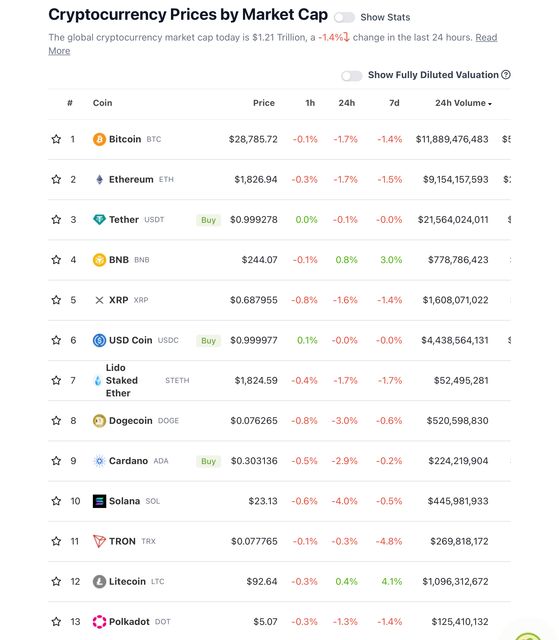Add Ethereum to watchlist with star

(x=56, y=179)
